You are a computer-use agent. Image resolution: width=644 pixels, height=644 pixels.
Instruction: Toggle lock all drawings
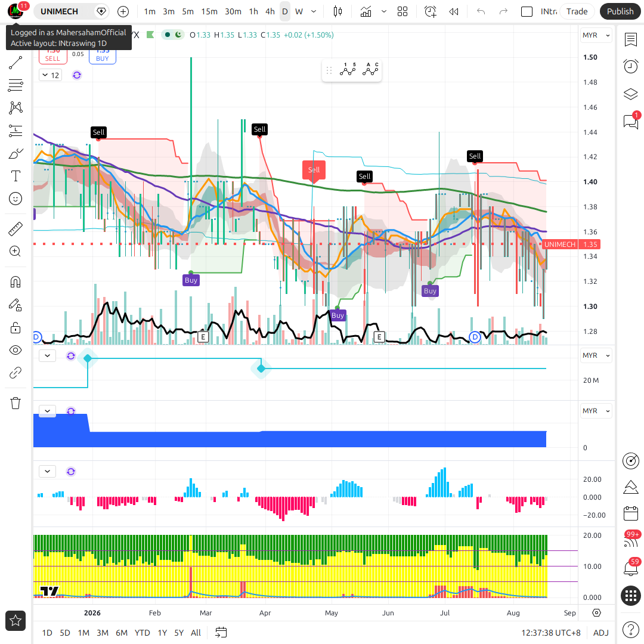click(15, 328)
